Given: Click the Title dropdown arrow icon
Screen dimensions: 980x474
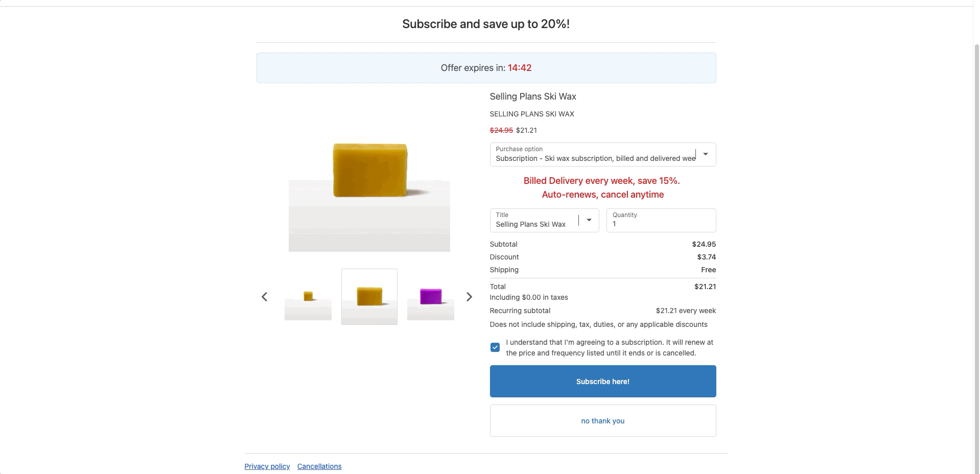Looking at the screenshot, I should (589, 220).
